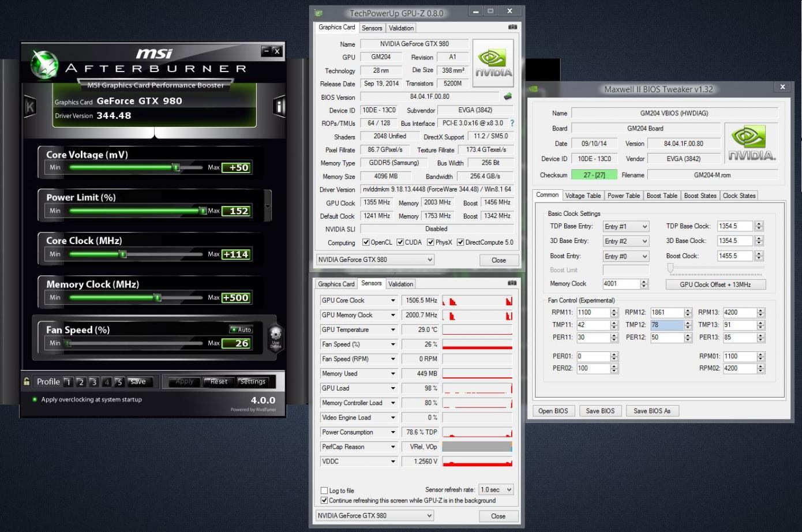This screenshot has height=532, width=802.
Task: Expand the Power Limit side arrow in Afterburner
Action: click(x=268, y=206)
